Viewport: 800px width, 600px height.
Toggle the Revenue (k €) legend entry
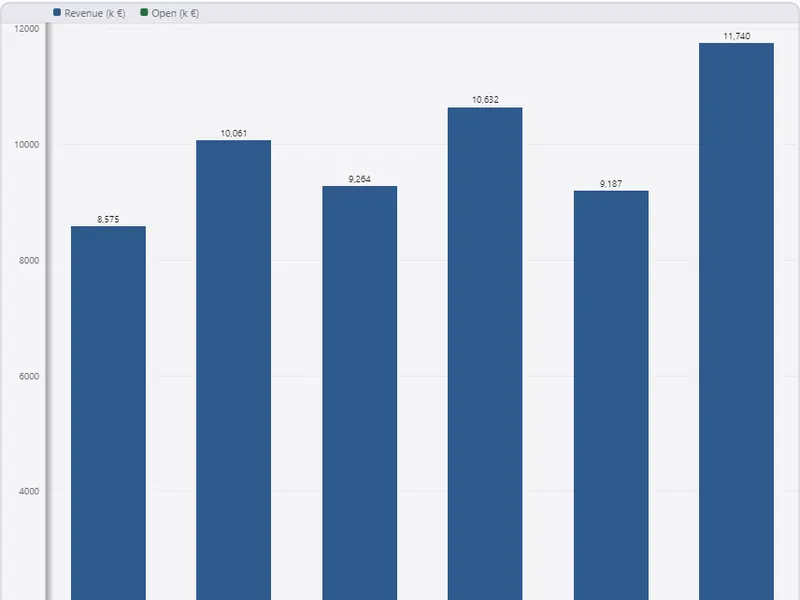click(x=89, y=13)
